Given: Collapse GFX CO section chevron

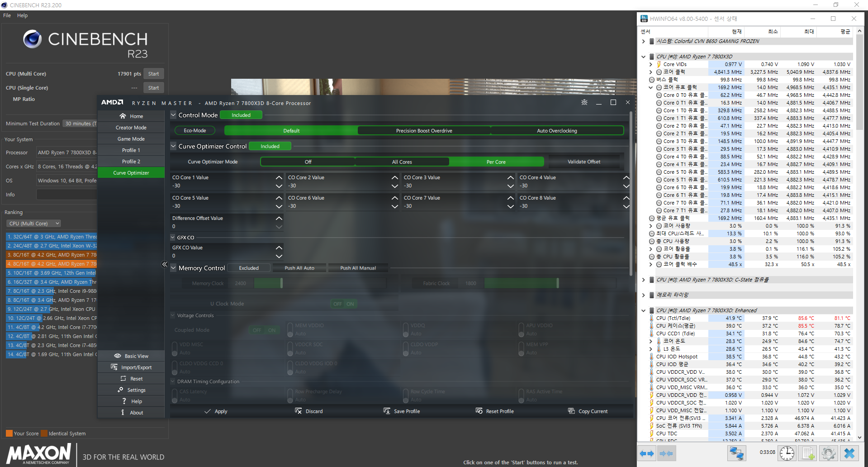Looking at the screenshot, I should [173, 237].
